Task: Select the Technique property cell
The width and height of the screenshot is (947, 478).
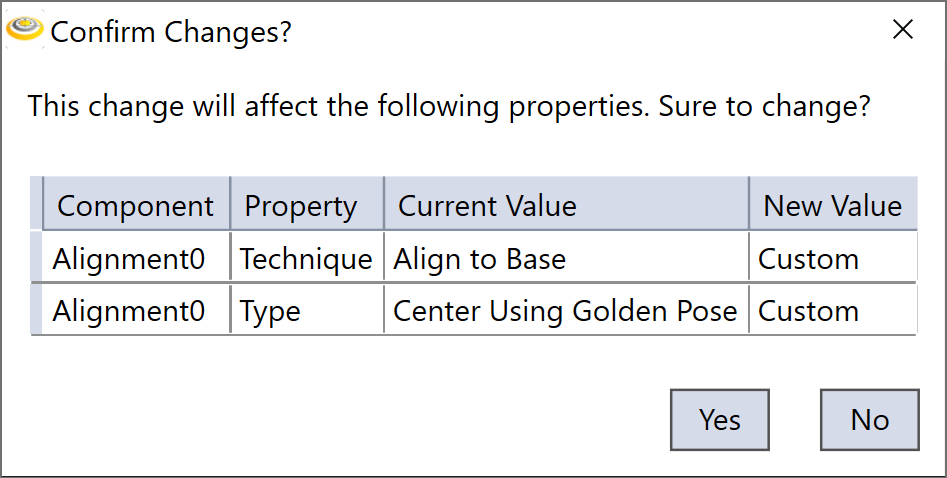Action: [x=306, y=259]
